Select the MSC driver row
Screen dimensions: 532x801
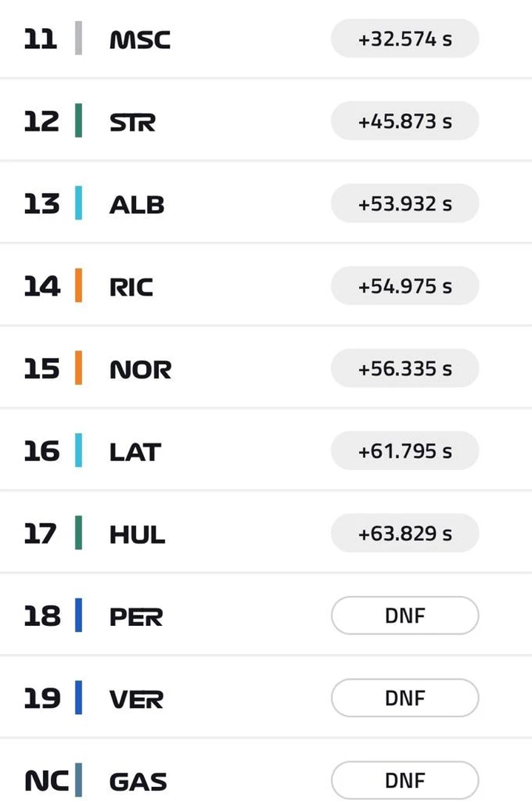point(266,38)
